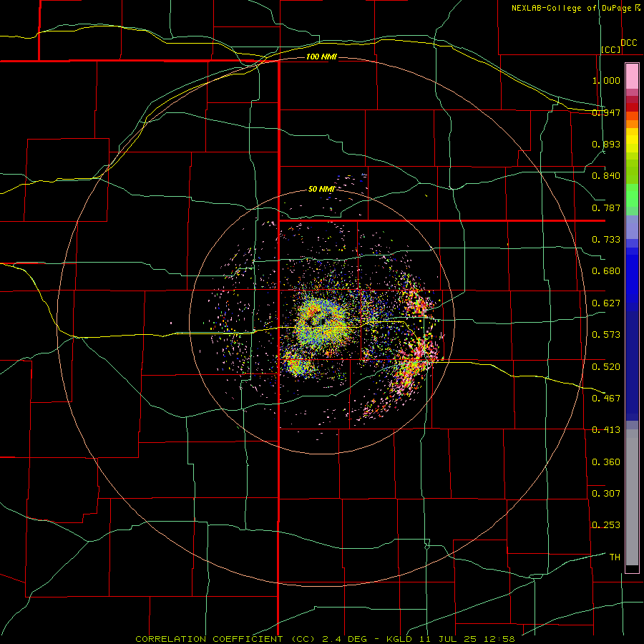The width and height of the screenshot is (644, 644).
Task: Select the 0.520 legend value
Action: point(606,367)
